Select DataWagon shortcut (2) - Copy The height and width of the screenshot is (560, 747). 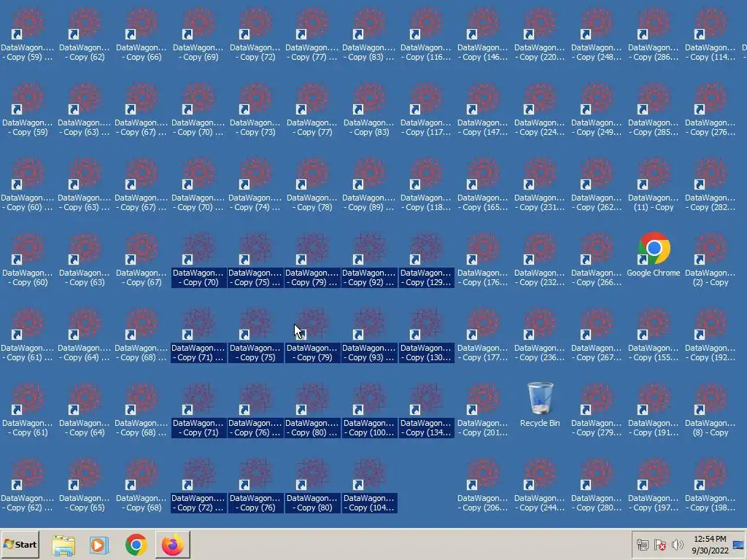pyautogui.click(x=711, y=260)
